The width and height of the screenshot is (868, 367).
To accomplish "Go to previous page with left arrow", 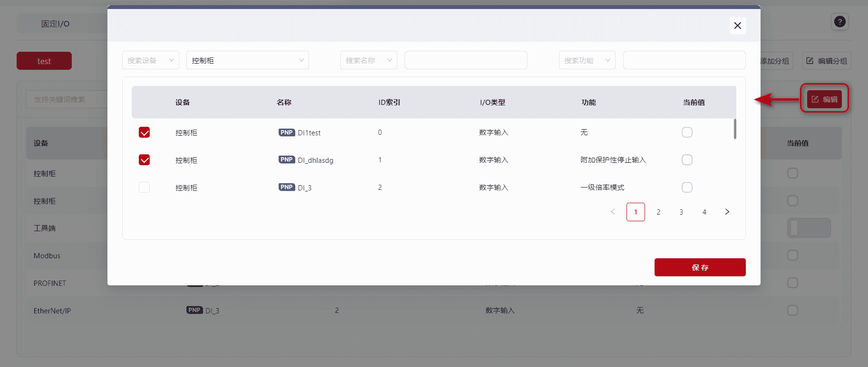I will click(x=613, y=212).
